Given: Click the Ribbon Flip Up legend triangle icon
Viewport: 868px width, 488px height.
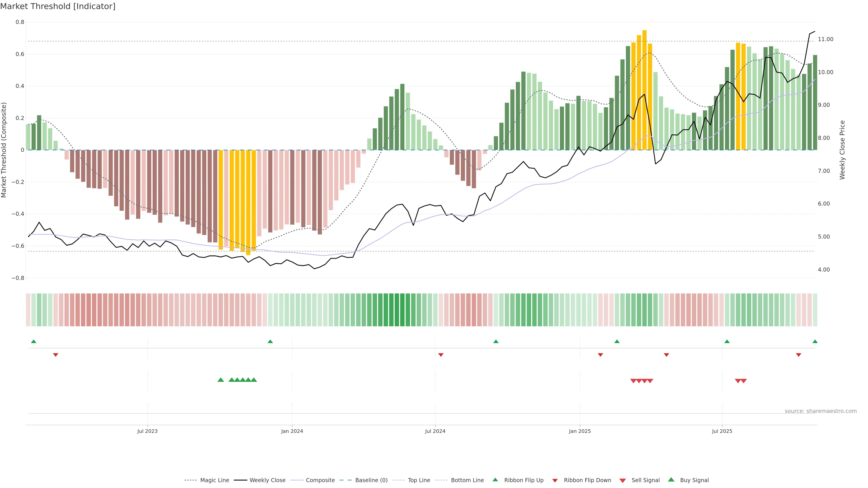Looking at the screenshot, I should [495, 480].
